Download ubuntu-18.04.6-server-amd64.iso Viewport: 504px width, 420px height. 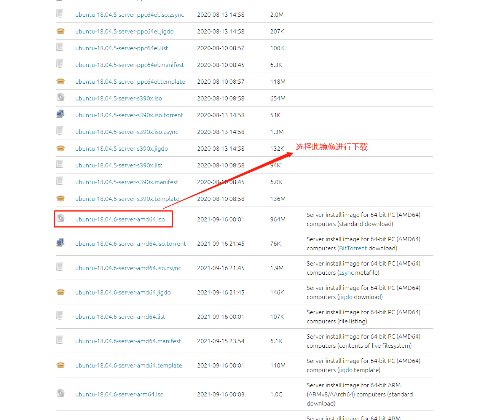(120, 220)
